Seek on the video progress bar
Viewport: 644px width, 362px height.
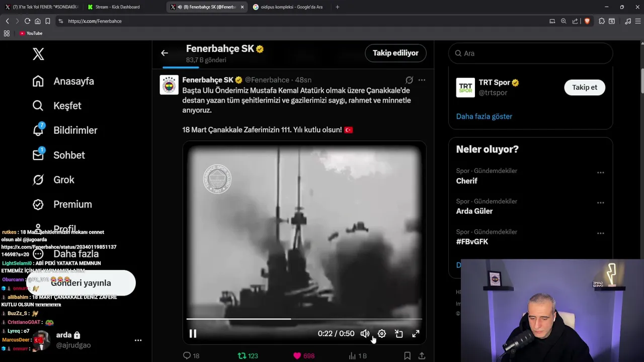coord(304,319)
